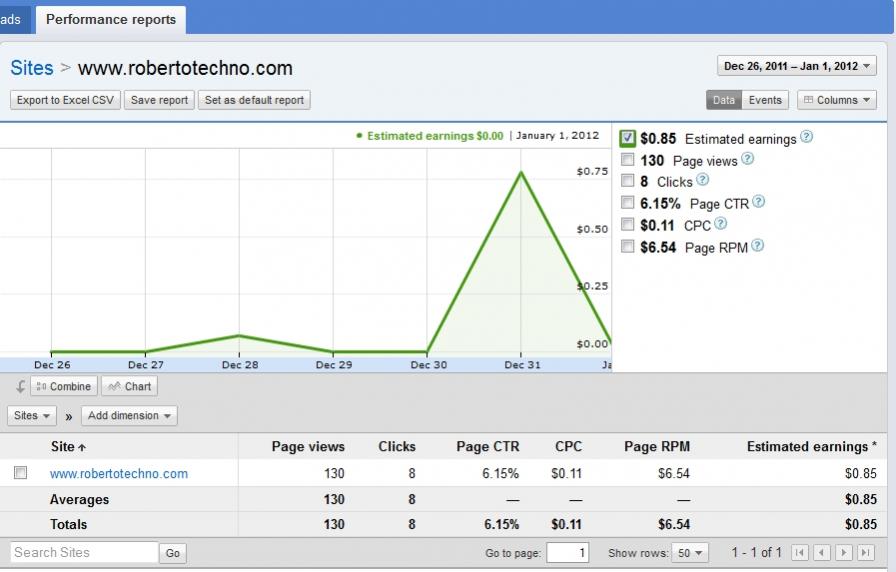Click the Chart button
The image size is (896, 572).
click(x=130, y=386)
